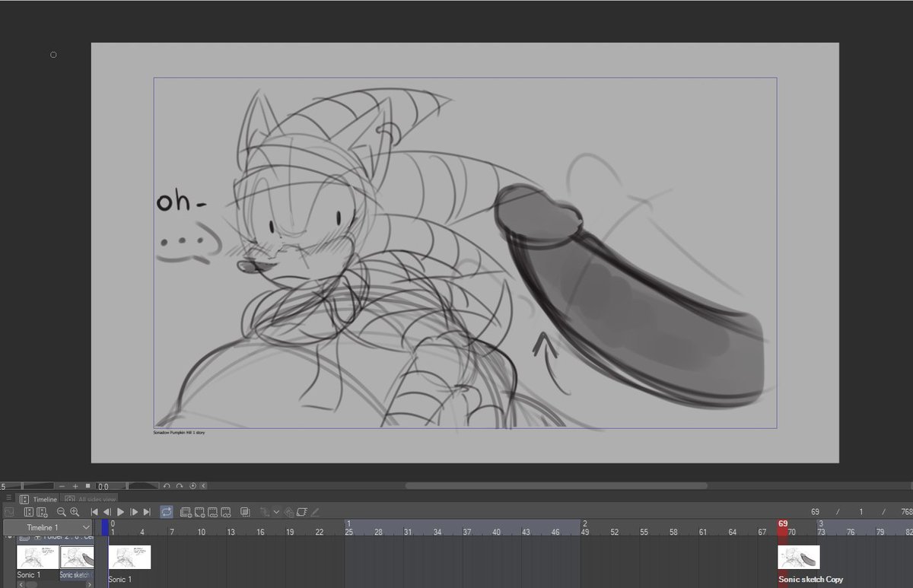Jump to the first frame

click(94, 512)
